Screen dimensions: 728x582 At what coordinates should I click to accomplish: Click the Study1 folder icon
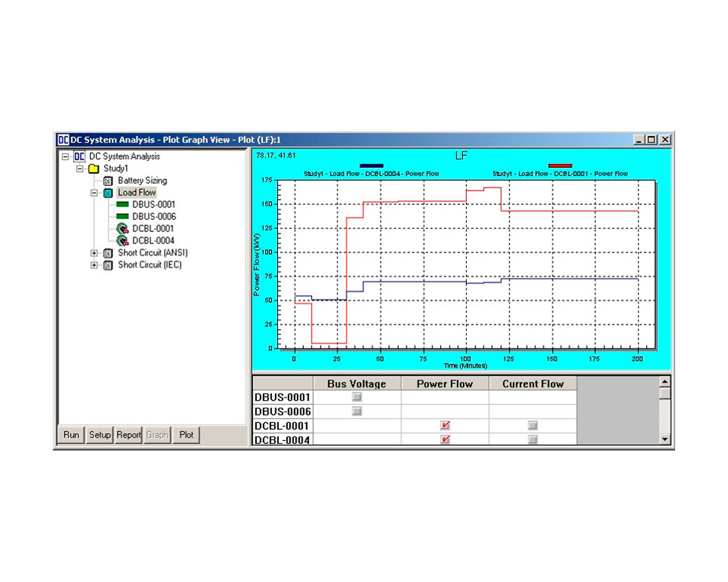94,169
